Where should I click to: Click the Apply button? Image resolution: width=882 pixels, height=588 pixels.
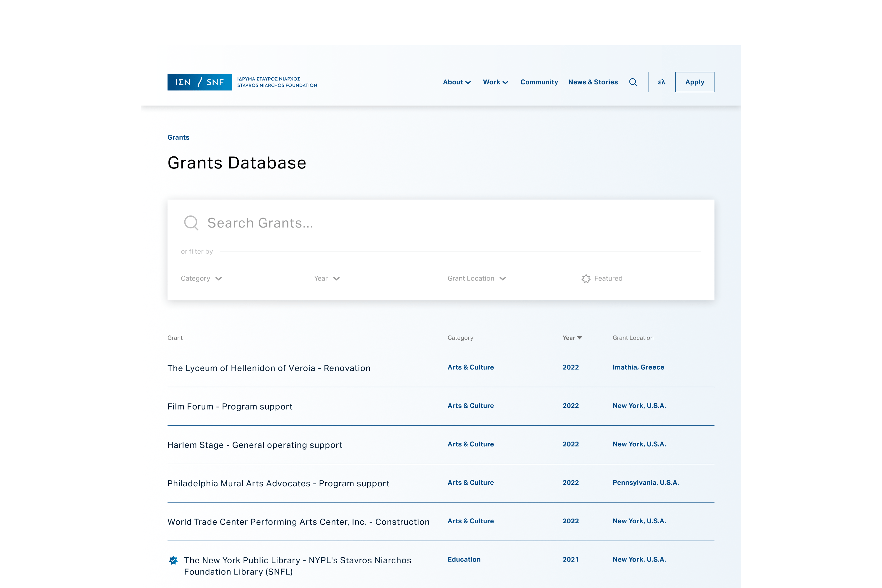pyautogui.click(x=694, y=82)
